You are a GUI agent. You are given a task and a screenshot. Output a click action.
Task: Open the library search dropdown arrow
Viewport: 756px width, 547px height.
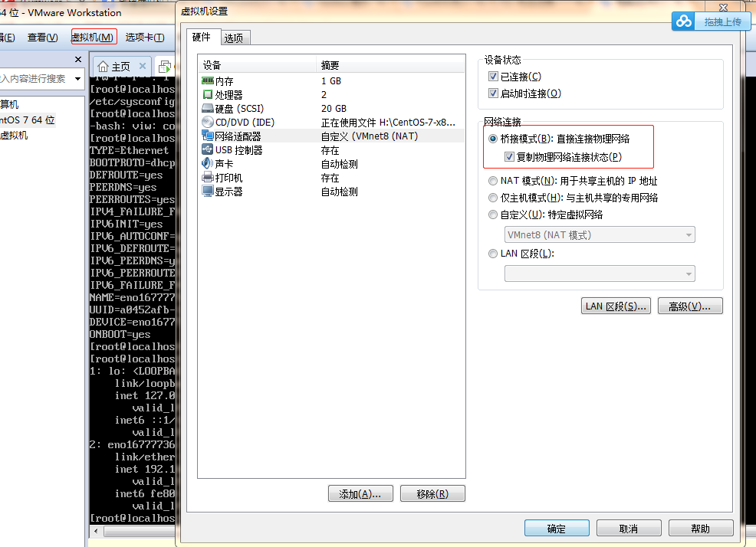coord(77,79)
